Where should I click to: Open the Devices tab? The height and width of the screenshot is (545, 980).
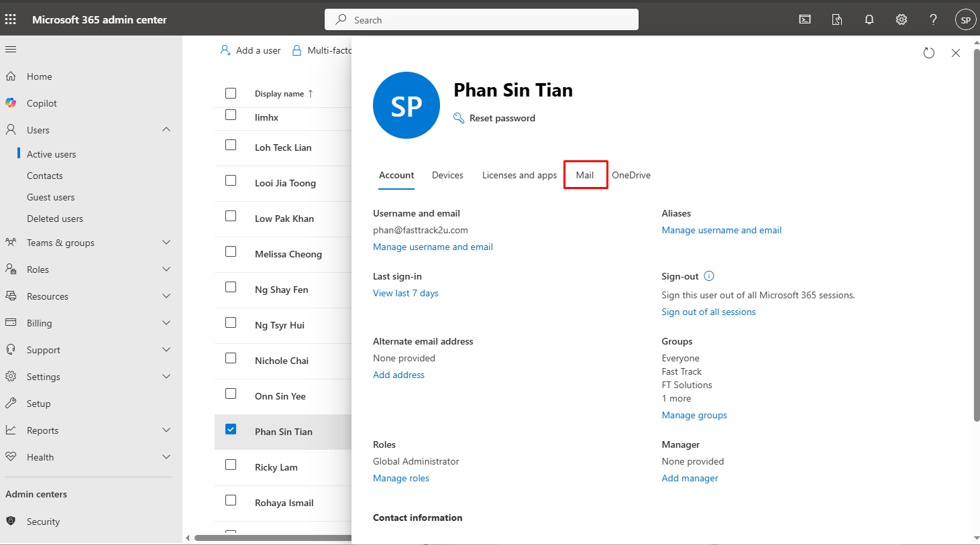pos(447,175)
